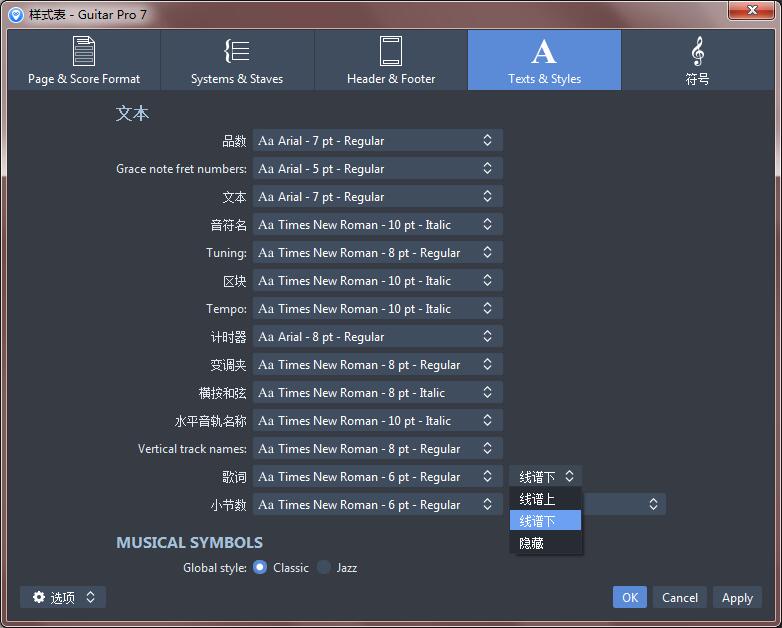Click the Header & Footer page icon
This screenshot has height=628, width=782.
tap(391, 51)
